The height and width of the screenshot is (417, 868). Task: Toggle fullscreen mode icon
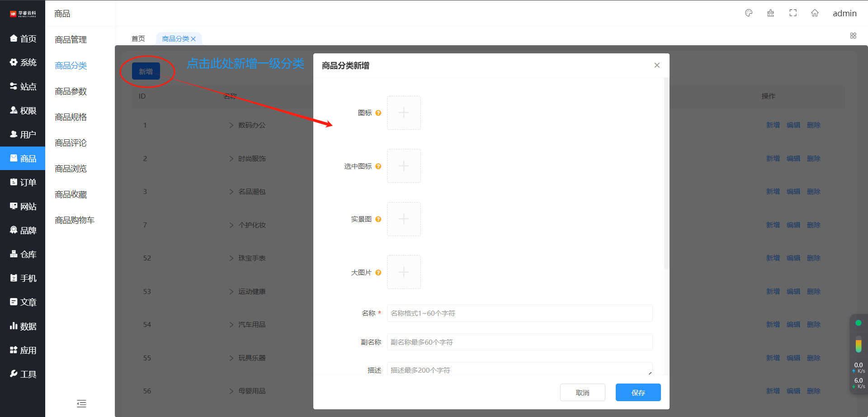pos(793,13)
